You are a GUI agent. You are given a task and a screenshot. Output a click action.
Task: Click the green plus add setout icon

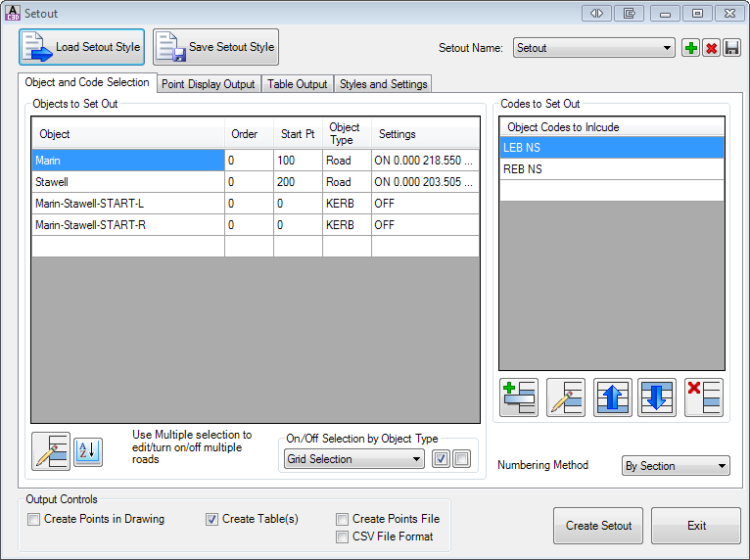tap(690, 48)
